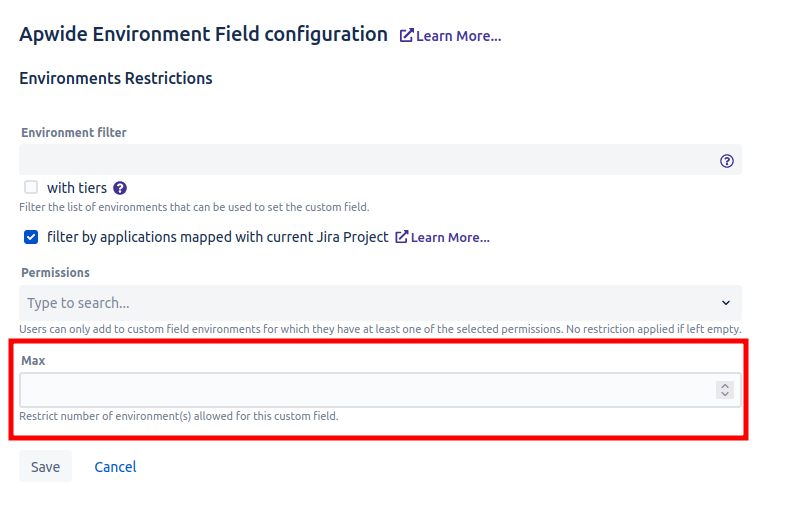Click the external-link icon after "current Jira Project"
The image size is (785, 510).
coord(402,237)
